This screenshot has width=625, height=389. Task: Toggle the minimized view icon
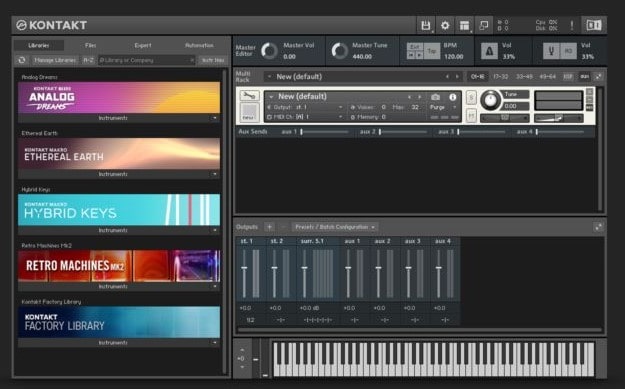tap(483, 26)
